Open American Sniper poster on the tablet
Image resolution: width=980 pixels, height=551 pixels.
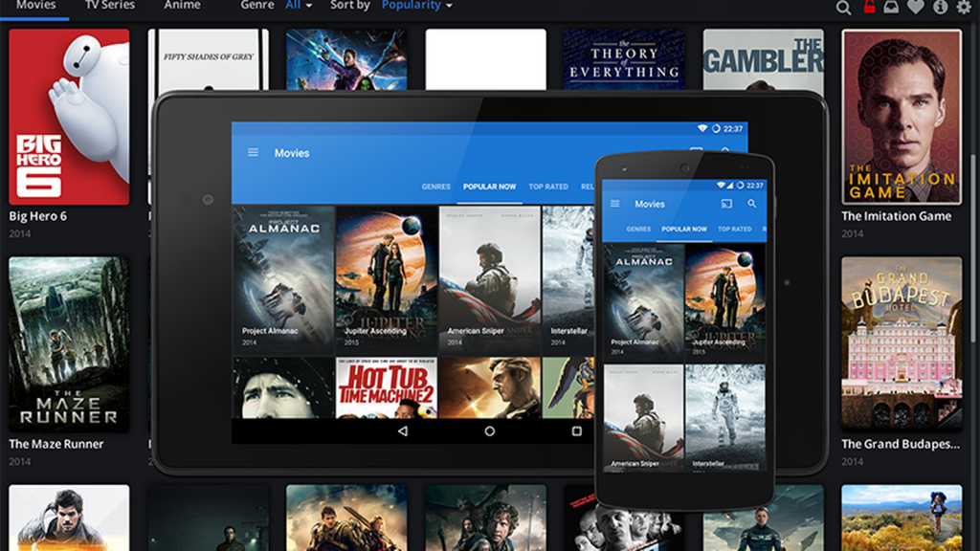[x=489, y=280]
